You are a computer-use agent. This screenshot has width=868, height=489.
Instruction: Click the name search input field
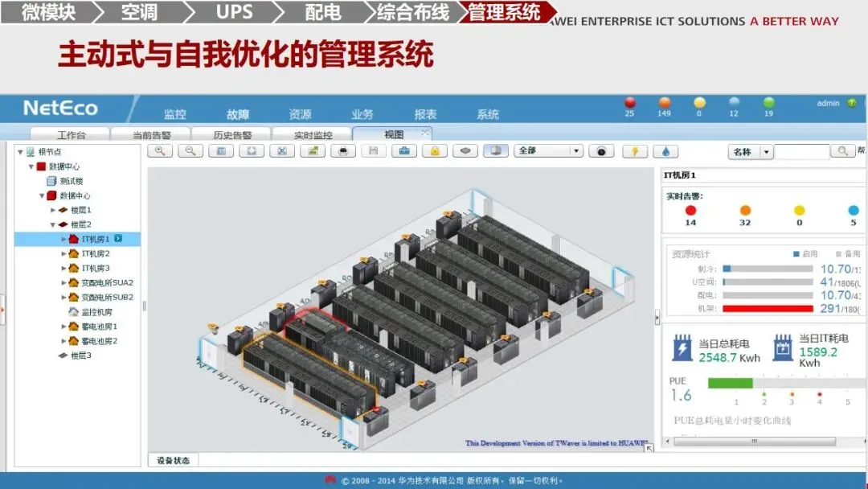[801, 151]
